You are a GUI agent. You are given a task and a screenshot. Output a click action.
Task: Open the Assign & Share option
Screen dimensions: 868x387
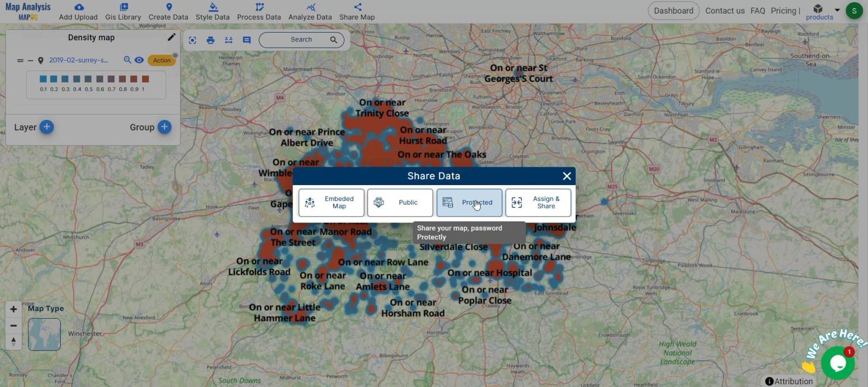(538, 202)
